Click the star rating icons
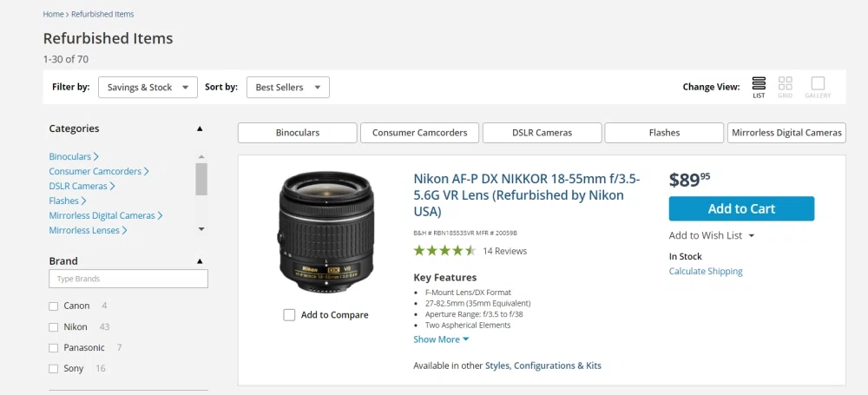868x395 pixels. point(444,250)
